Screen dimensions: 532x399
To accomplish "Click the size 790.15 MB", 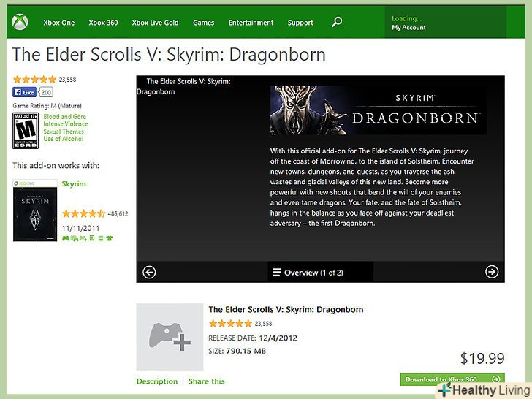I will tap(246, 351).
